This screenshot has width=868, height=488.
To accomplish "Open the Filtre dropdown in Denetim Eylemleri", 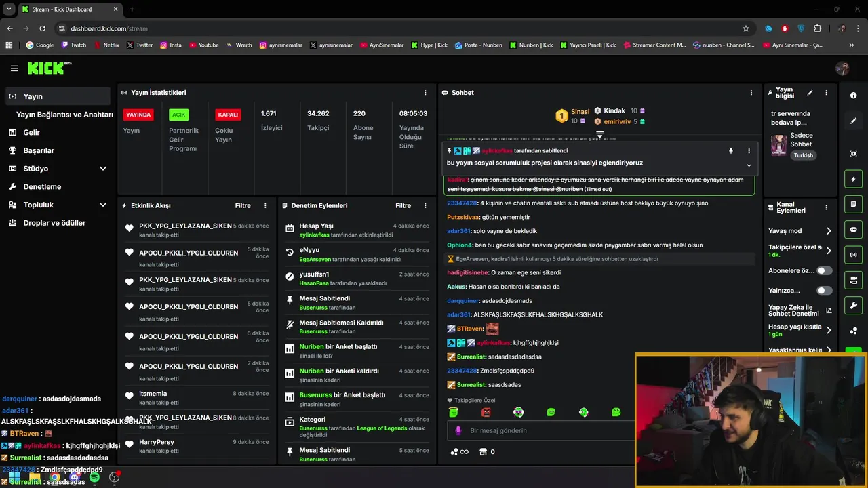I will point(403,205).
